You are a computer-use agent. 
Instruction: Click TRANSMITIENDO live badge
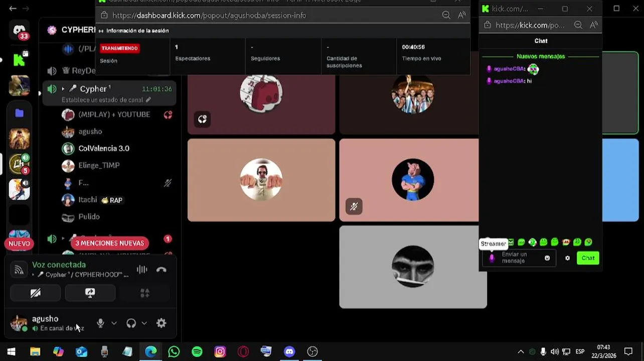[x=119, y=48]
